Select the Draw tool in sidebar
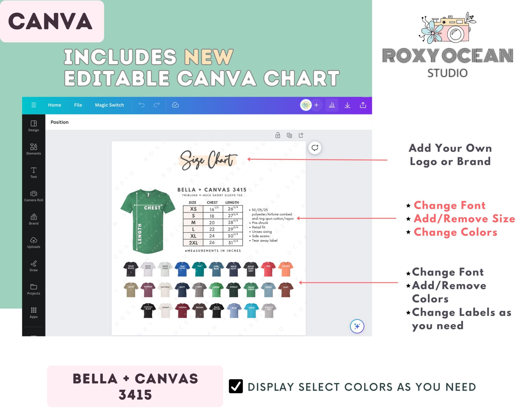The image size is (525, 420). (x=33, y=266)
